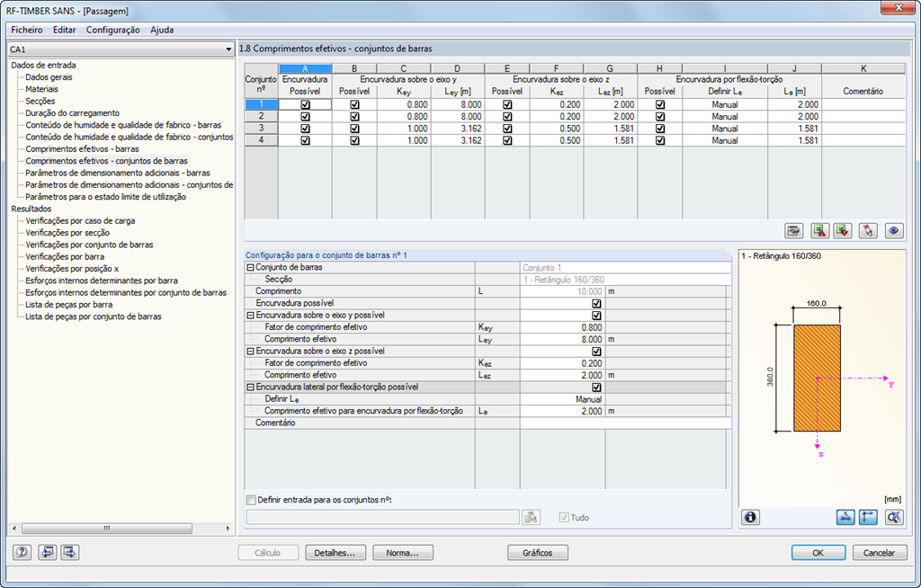Export table to Excel via the export icon
921x588 pixels.
(842, 230)
